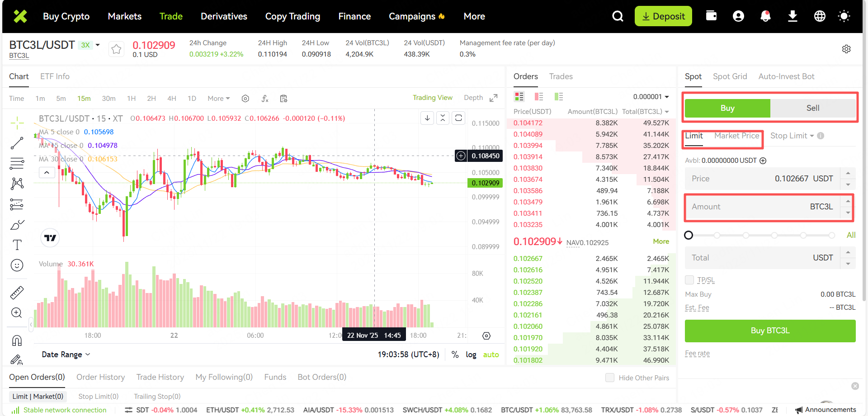The width and height of the screenshot is (868, 416).
Task: Select the text annotation tool
Action: point(17,245)
